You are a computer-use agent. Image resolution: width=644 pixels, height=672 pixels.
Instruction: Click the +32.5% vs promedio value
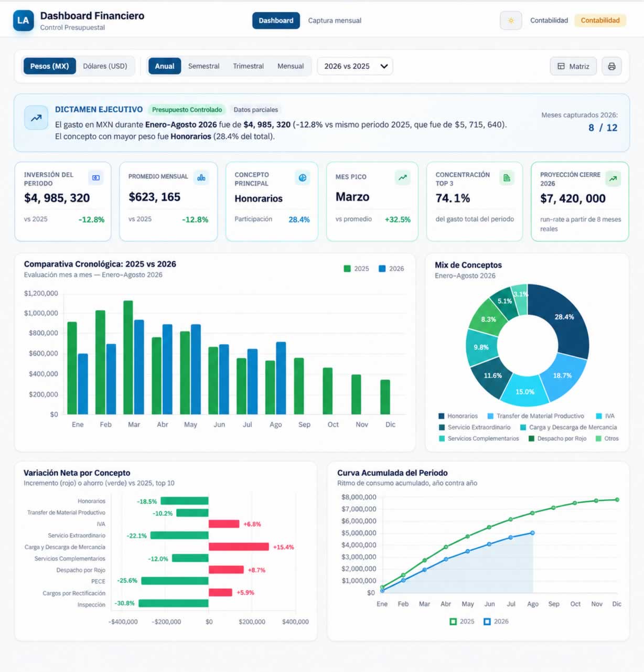[x=398, y=219]
